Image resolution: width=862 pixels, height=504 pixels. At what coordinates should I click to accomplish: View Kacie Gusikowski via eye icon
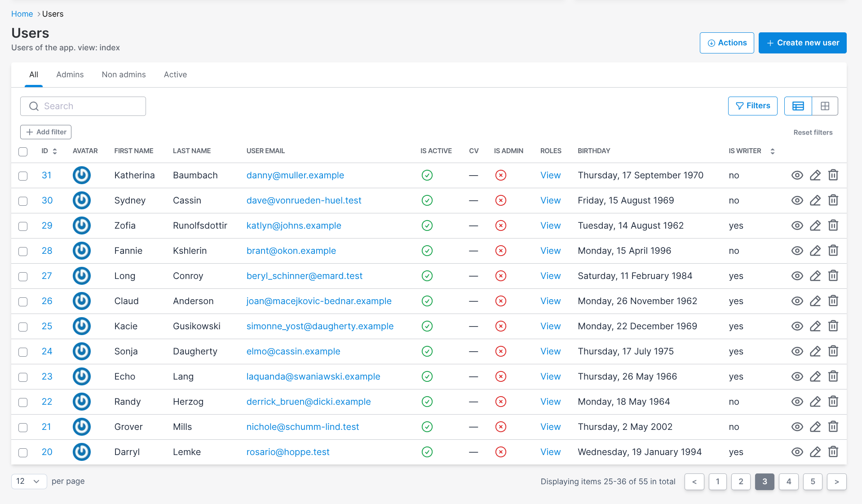click(x=797, y=326)
